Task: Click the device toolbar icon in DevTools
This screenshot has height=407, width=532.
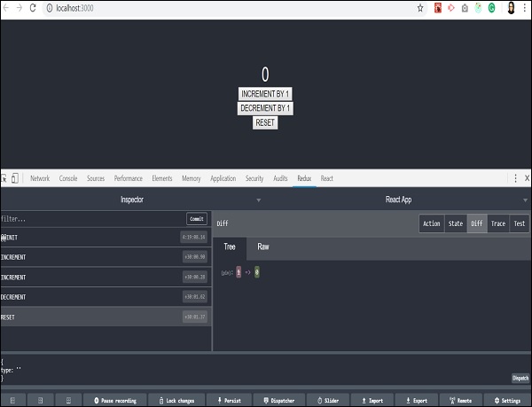Action: pos(17,178)
